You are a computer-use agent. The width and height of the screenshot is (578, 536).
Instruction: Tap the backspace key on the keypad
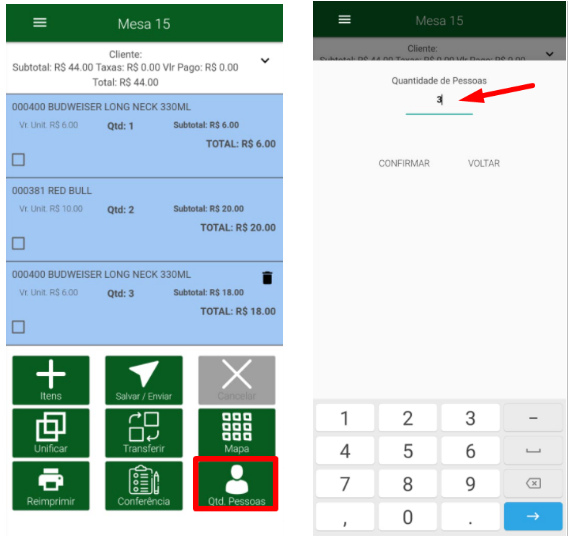pos(533,483)
